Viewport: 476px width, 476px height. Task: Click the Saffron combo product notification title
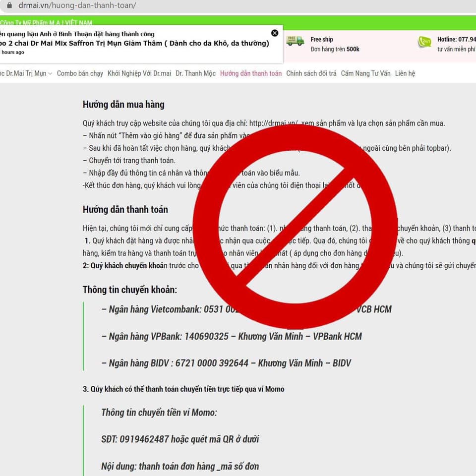click(135, 43)
